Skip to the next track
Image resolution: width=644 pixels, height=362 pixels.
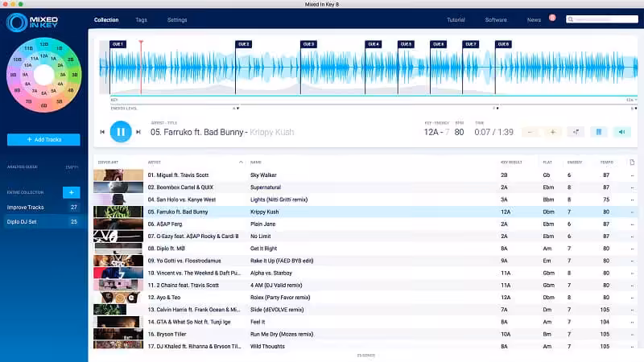click(x=140, y=132)
